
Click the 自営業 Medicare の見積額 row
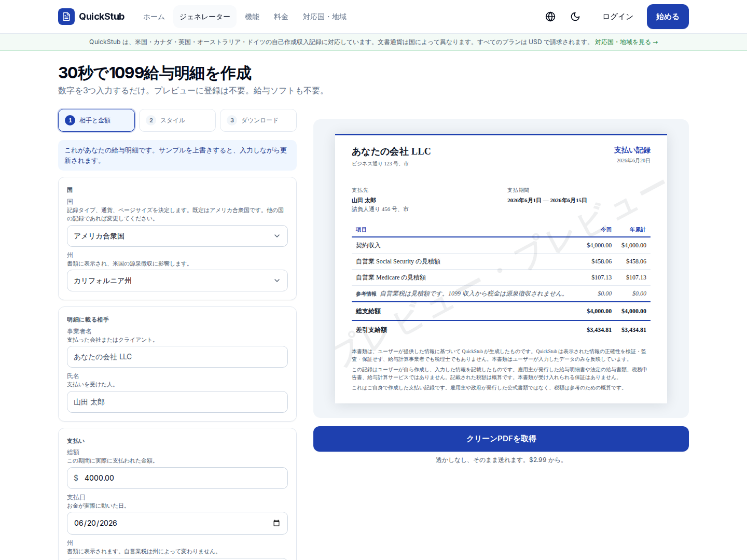point(501,277)
